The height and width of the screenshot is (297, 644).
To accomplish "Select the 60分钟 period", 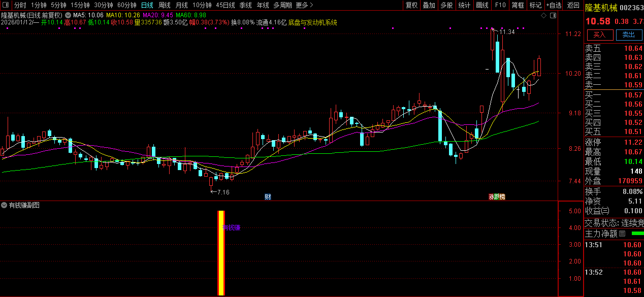I will click(126, 5).
